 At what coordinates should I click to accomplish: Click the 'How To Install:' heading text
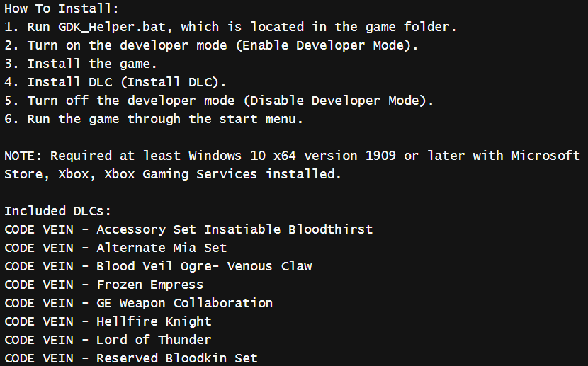pos(62,8)
